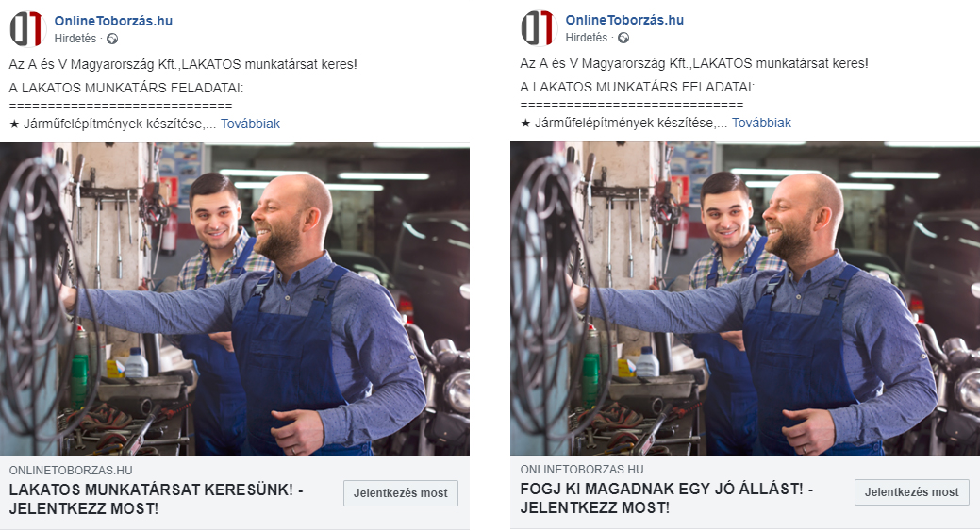The height and width of the screenshot is (531, 980).
Task: Click the public globe icon in right ad
Action: [x=623, y=38]
